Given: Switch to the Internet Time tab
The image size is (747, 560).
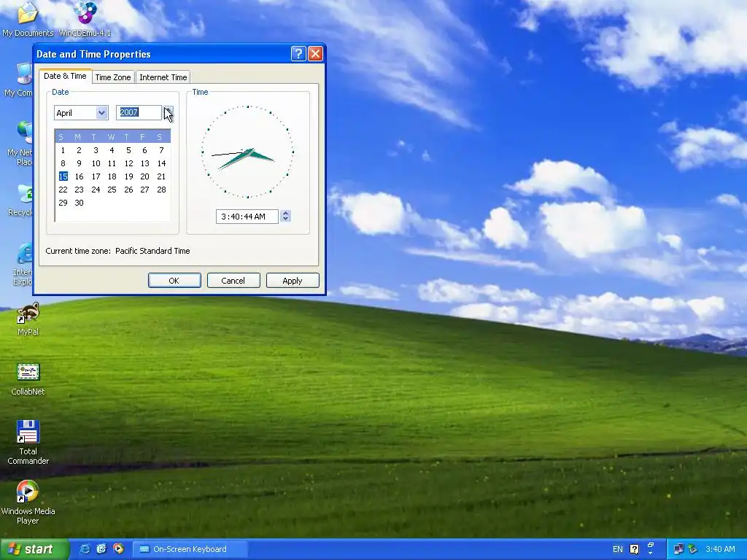Looking at the screenshot, I should (x=163, y=77).
